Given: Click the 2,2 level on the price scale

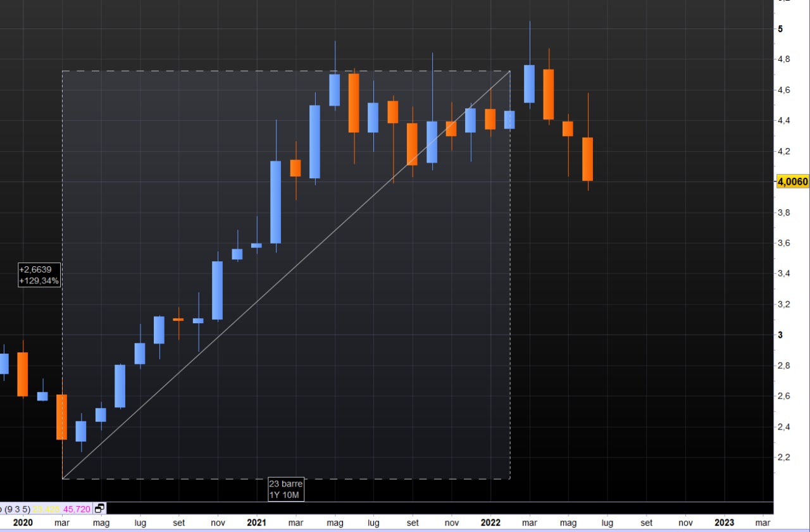Looking at the screenshot, I should click(x=784, y=457).
